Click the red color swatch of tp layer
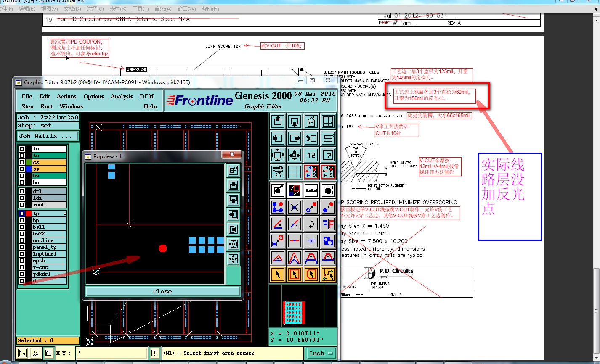 point(29,214)
